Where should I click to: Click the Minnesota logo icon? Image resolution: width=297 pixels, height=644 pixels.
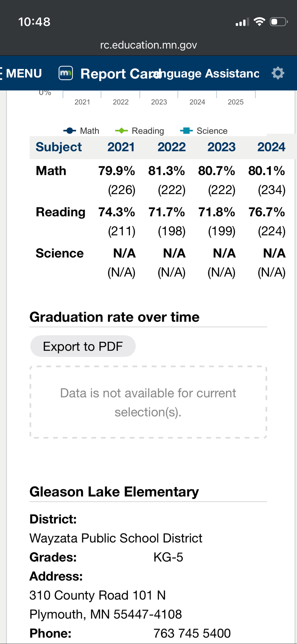pyautogui.click(x=66, y=73)
